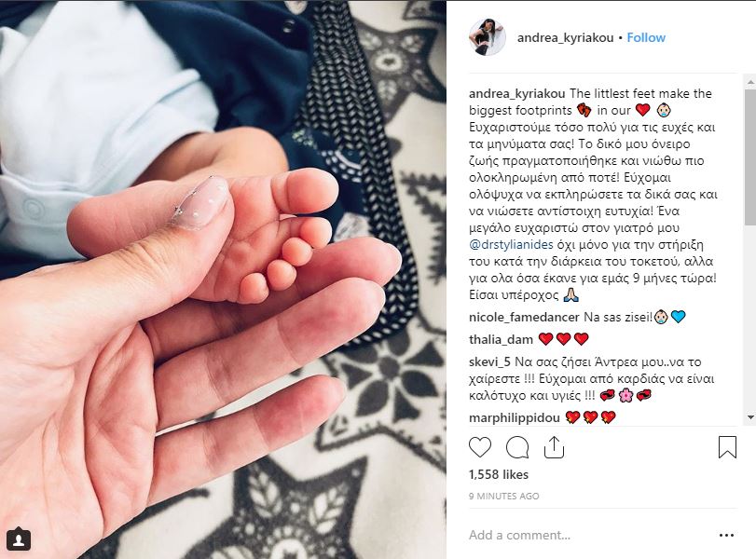Image resolution: width=756 pixels, height=559 pixels.
Task: Open marphilippidou commenter profile
Action: point(515,417)
